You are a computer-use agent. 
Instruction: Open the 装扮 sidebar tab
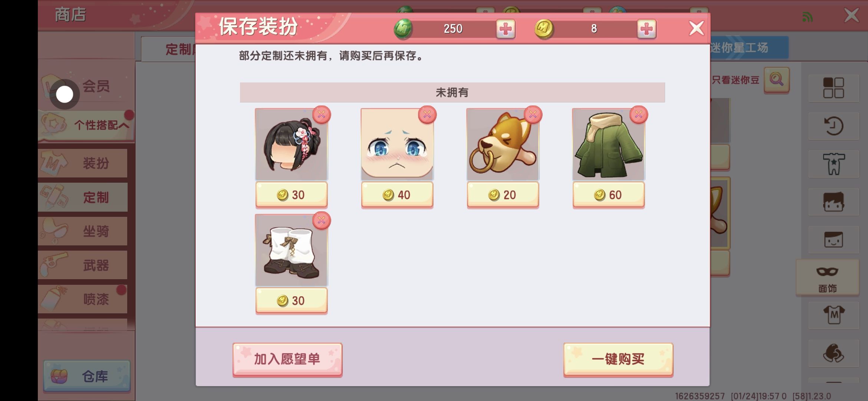coord(83,163)
